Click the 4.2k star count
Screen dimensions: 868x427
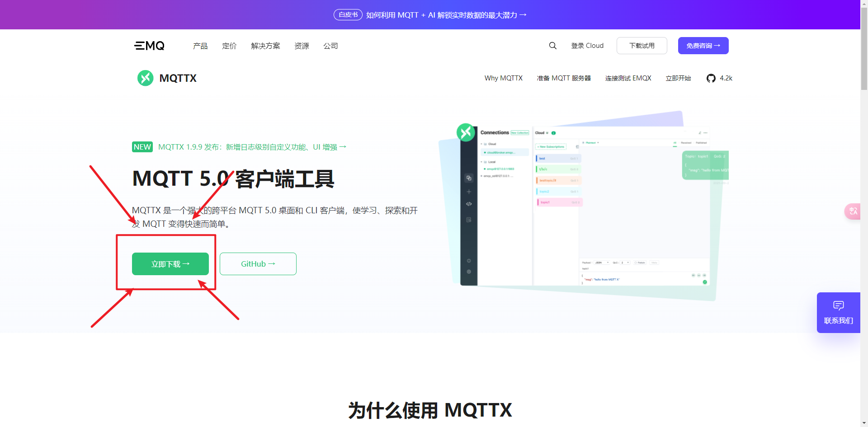(726, 78)
